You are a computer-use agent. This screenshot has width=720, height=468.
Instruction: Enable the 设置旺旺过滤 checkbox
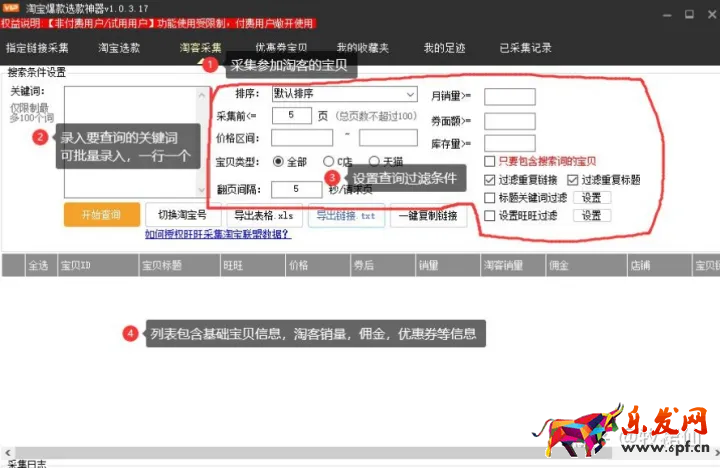tap(489, 216)
